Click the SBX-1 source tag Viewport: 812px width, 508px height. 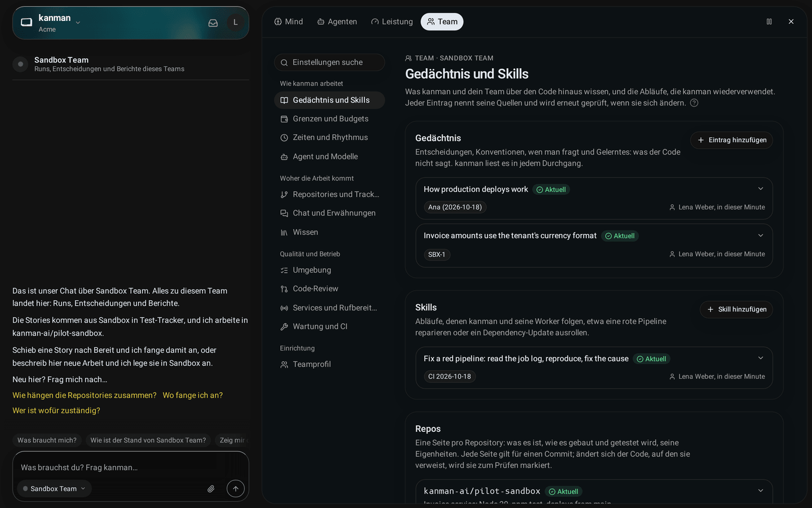coord(437,255)
